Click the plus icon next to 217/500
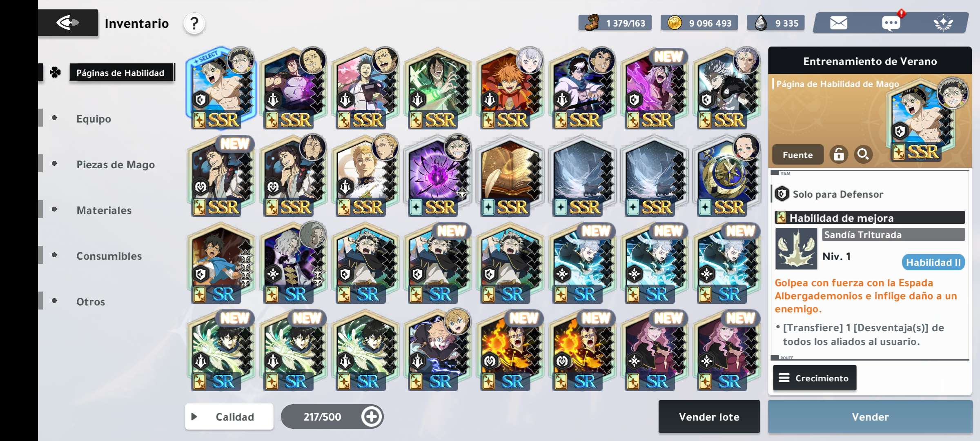The width and height of the screenshot is (980, 441). click(x=372, y=416)
